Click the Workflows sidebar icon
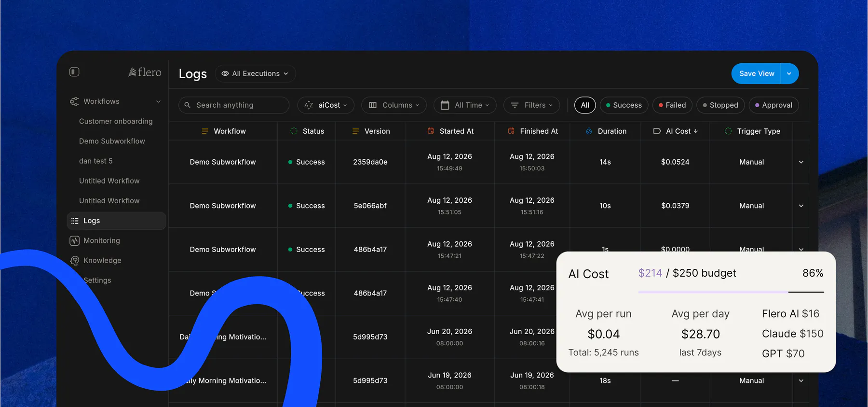The height and width of the screenshot is (407, 868). pos(74,101)
